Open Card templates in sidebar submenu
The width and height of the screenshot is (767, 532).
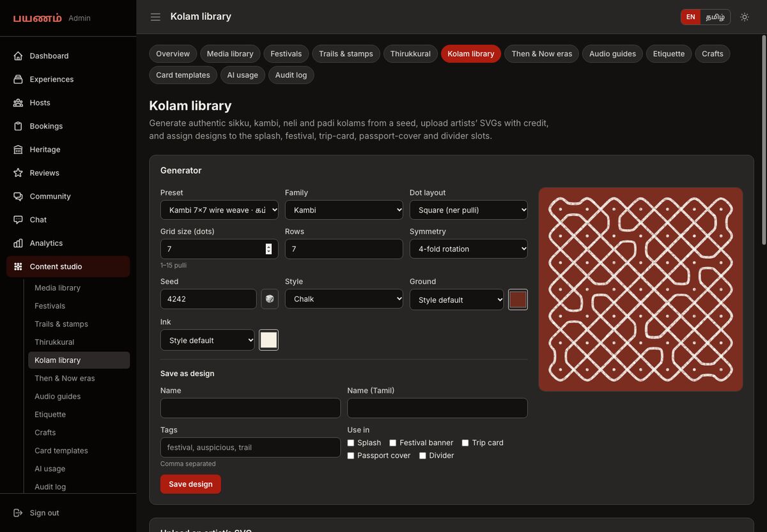click(x=79, y=451)
